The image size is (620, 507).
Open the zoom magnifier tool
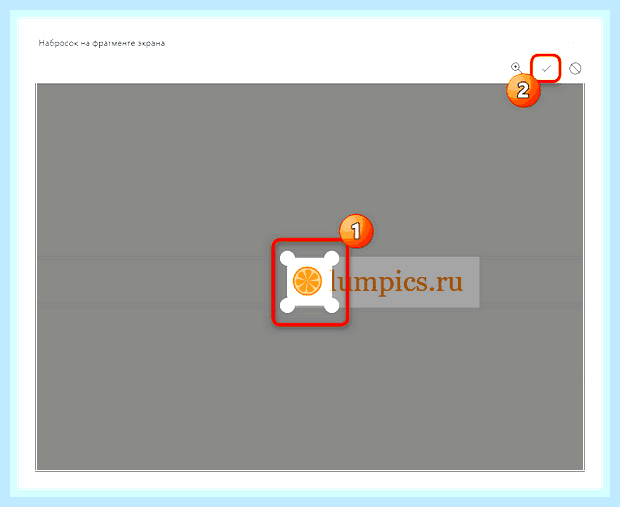pos(516,68)
